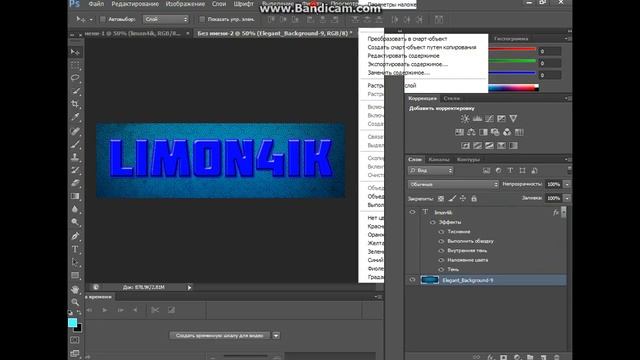
Task: Open the document status info arrow
Action: [x=189, y=287]
